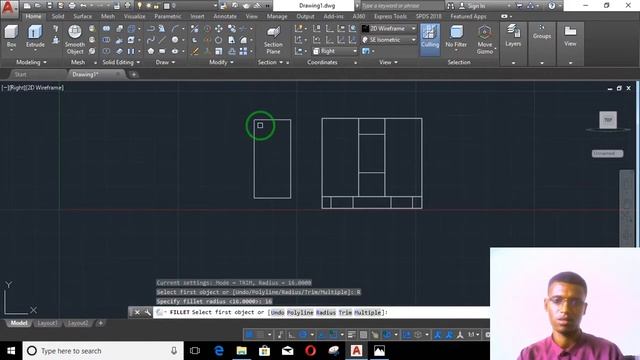The width and height of the screenshot is (640, 360).
Task: Click the Windows taskbar search box
Action: [x=103, y=351]
